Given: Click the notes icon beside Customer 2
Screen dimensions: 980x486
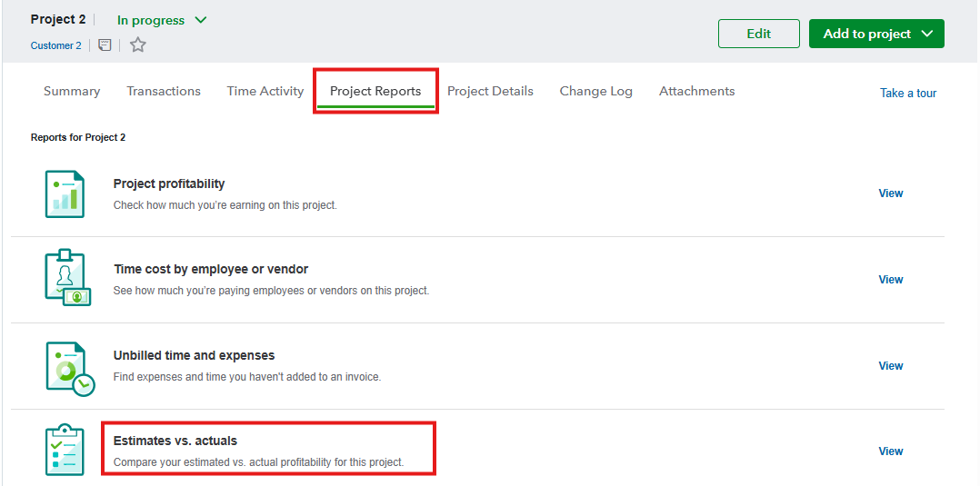Looking at the screenshot, I should 105,45.
